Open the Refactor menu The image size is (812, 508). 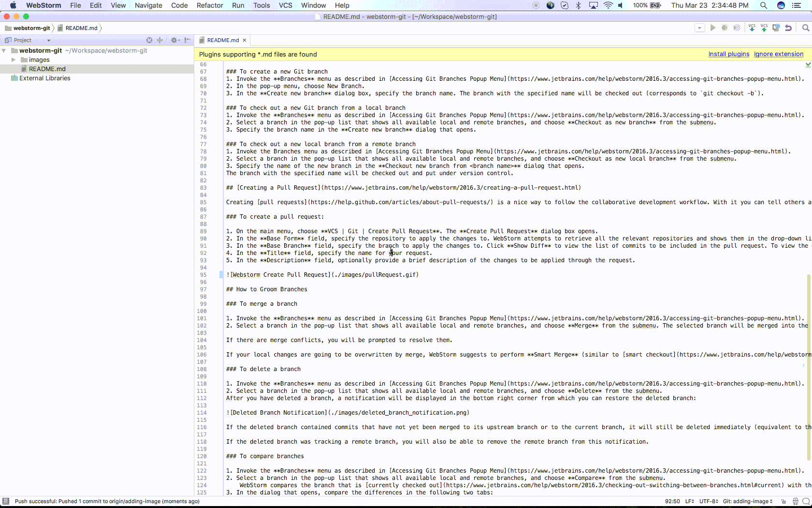[x=210, y=5]
